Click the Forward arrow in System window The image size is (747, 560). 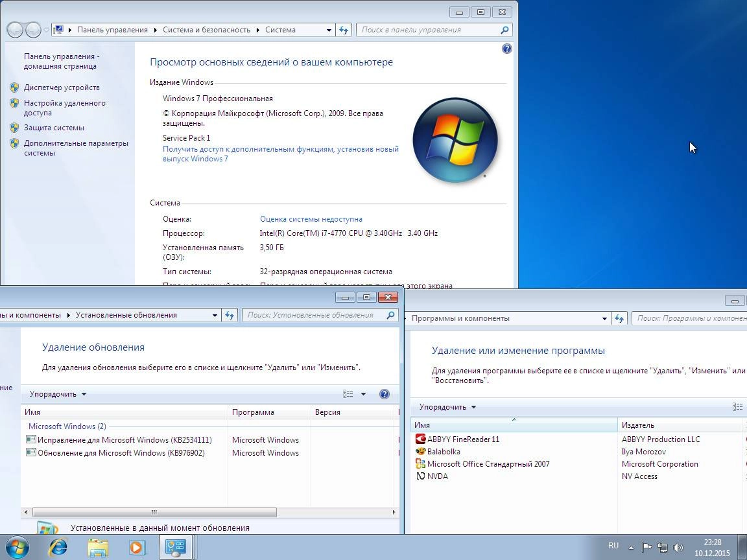(x=33, y=30)
